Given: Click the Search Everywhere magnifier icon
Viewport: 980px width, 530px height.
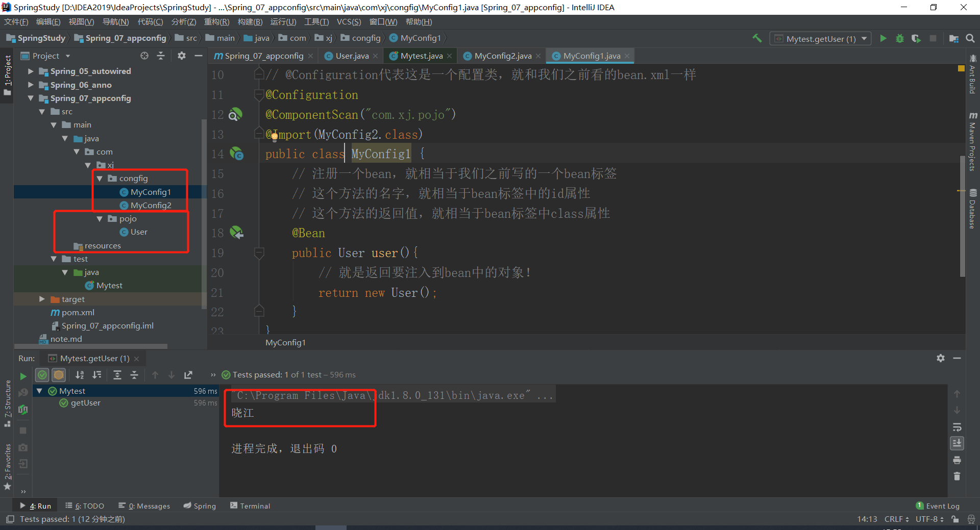Looking at the screenshot, I should coord(970,39).
